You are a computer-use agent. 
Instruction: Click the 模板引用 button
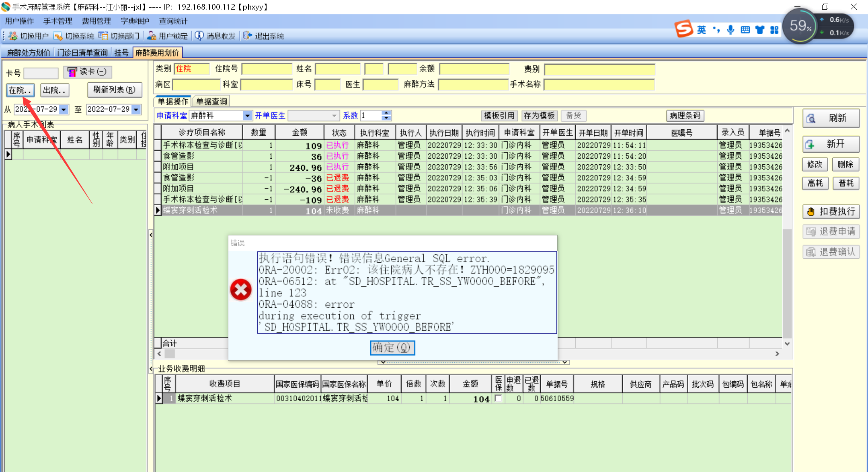pyautogui.click(x=499, y=116)
